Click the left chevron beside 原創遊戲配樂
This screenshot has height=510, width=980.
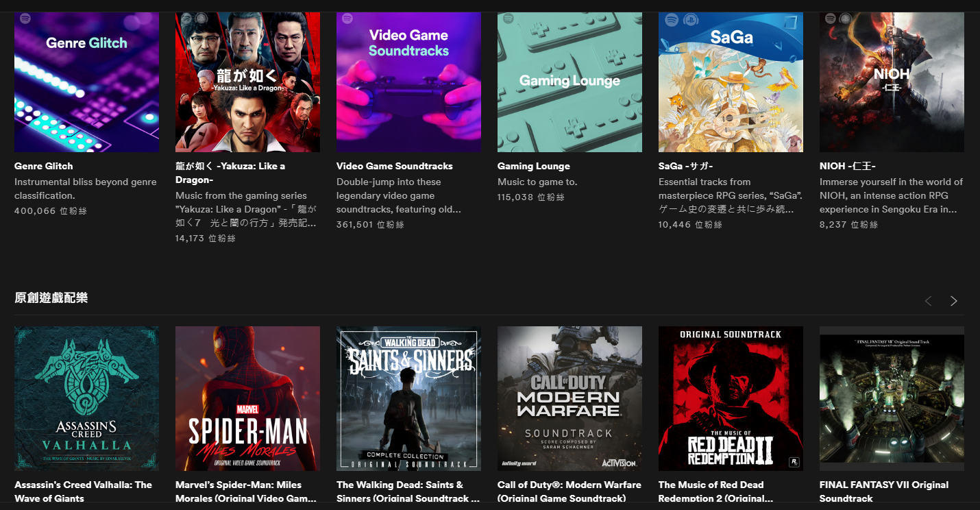tap(927, 300)
